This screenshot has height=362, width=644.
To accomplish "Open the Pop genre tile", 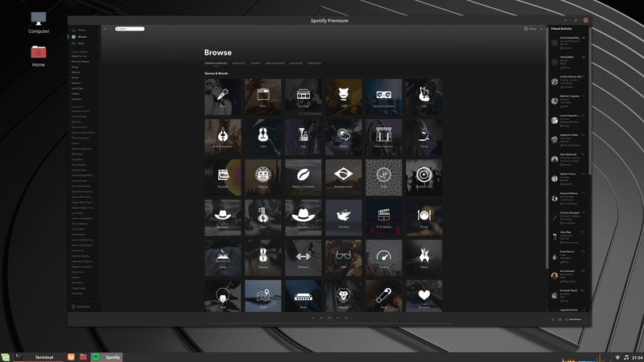I will point(223,97).
